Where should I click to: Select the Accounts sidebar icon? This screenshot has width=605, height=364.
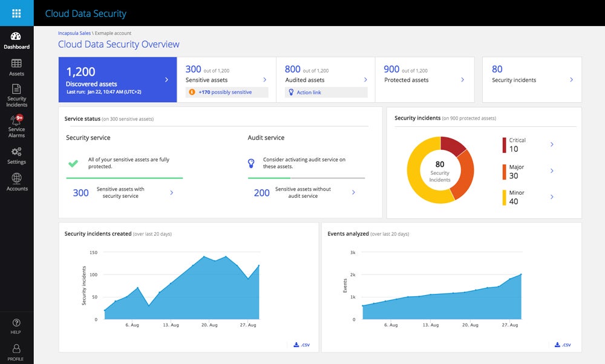pyautogui.click(x=16, y=183)
